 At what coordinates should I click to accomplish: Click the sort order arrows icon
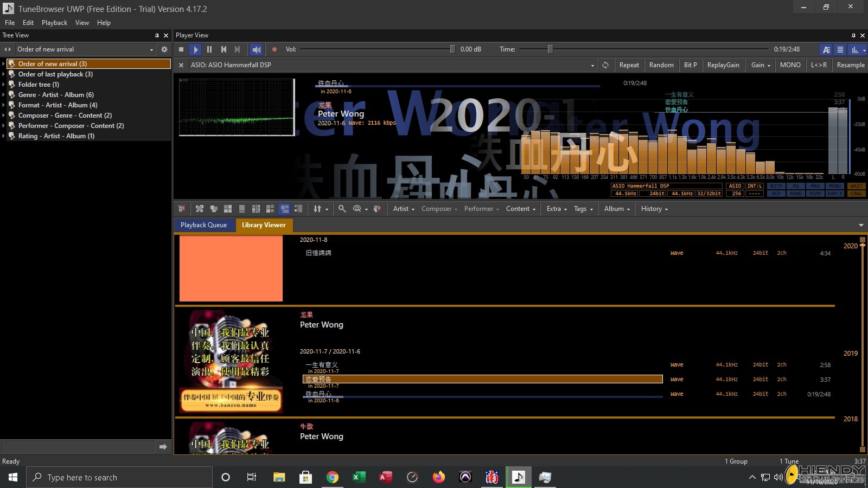click(x=318, y=209)
